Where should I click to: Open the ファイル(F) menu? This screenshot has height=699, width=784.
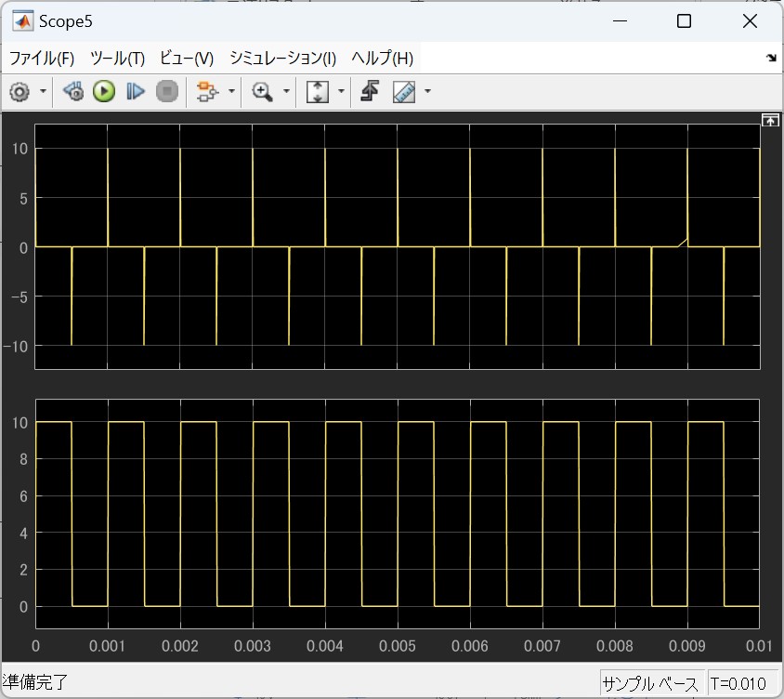(42, 58)
